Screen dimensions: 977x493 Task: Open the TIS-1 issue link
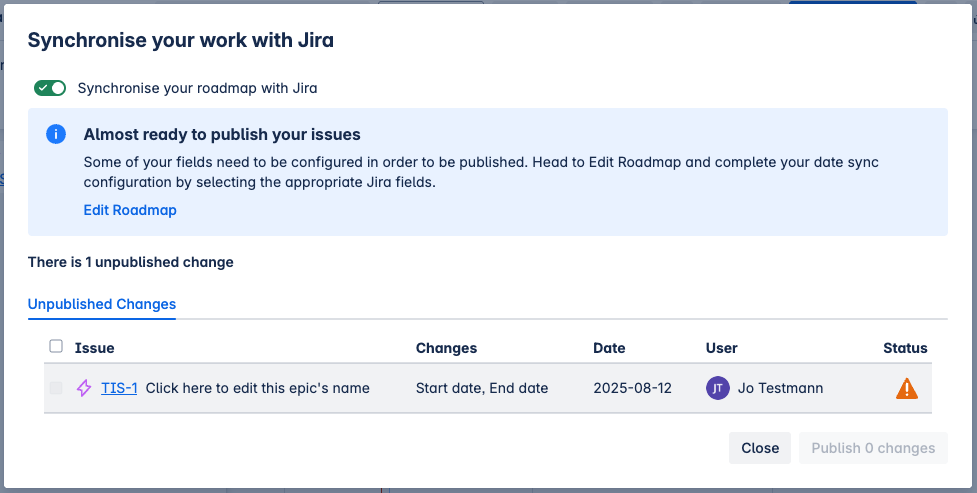click(119, 388)
